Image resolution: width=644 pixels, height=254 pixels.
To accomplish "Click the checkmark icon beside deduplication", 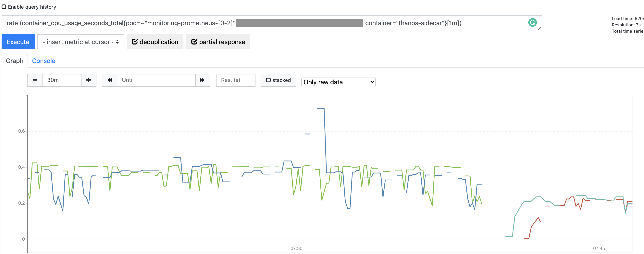I will 135,42.
